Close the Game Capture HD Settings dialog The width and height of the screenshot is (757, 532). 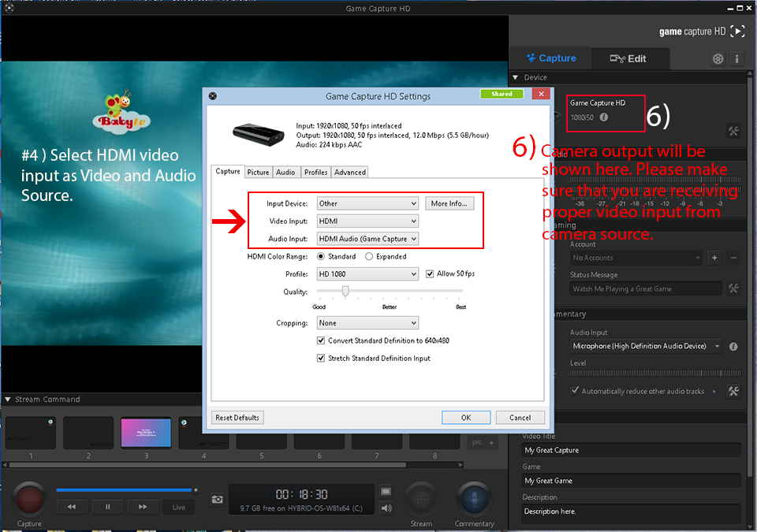tap(541, 94)
